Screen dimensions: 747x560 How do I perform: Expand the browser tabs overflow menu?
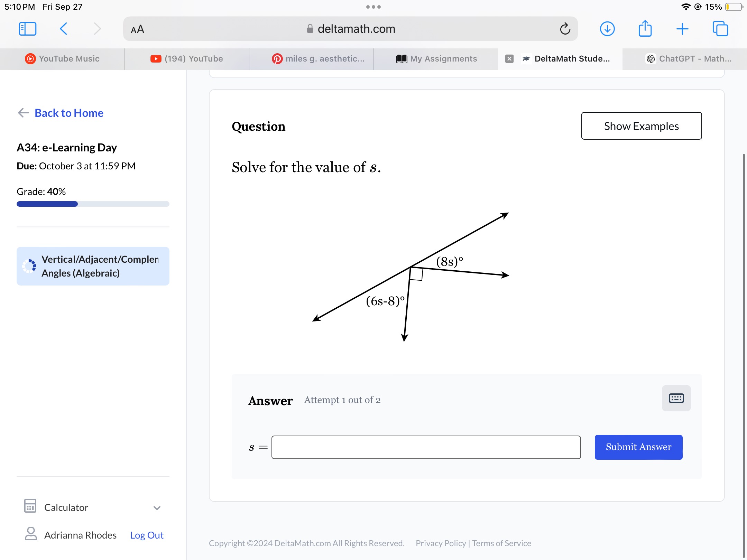pos(373,7)
